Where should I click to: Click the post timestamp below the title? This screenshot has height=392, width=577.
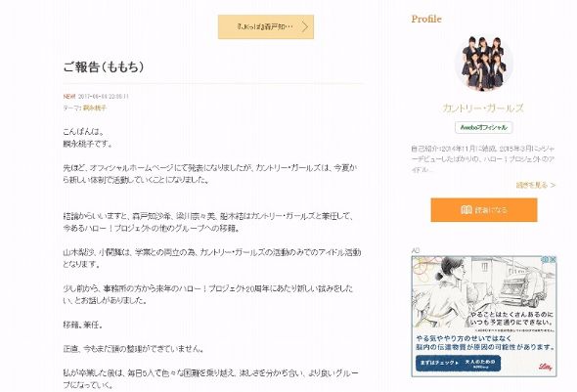tap(104, 97)
